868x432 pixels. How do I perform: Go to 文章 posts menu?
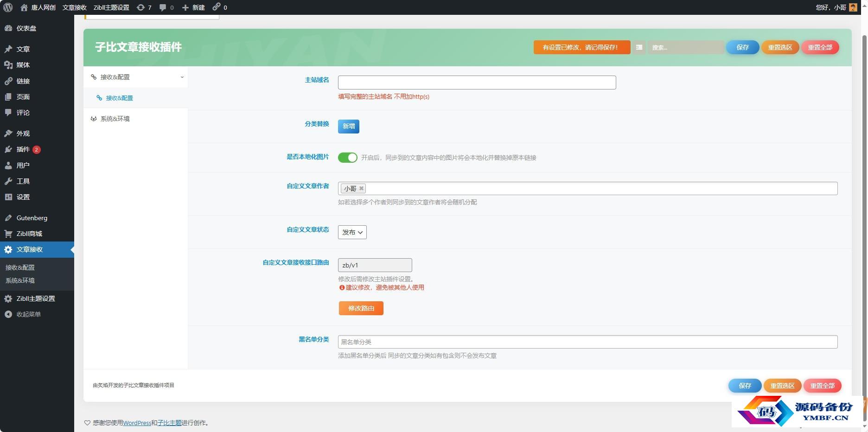[37, 49]
